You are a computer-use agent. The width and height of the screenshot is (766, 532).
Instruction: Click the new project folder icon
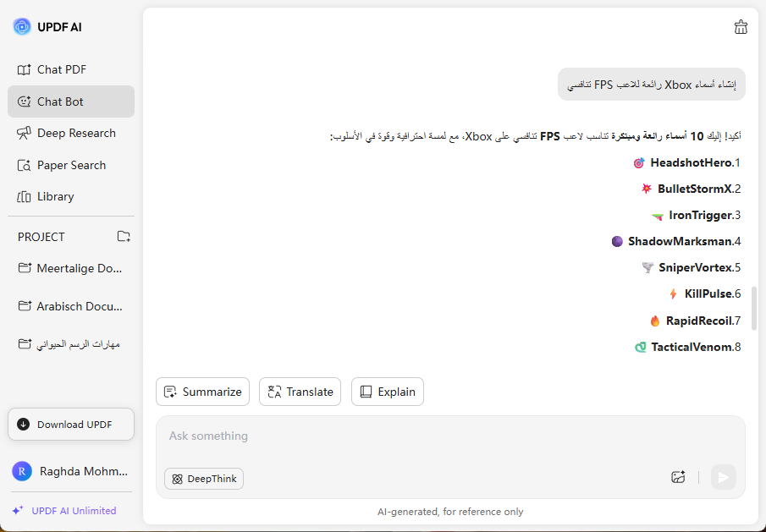point(124,237)
